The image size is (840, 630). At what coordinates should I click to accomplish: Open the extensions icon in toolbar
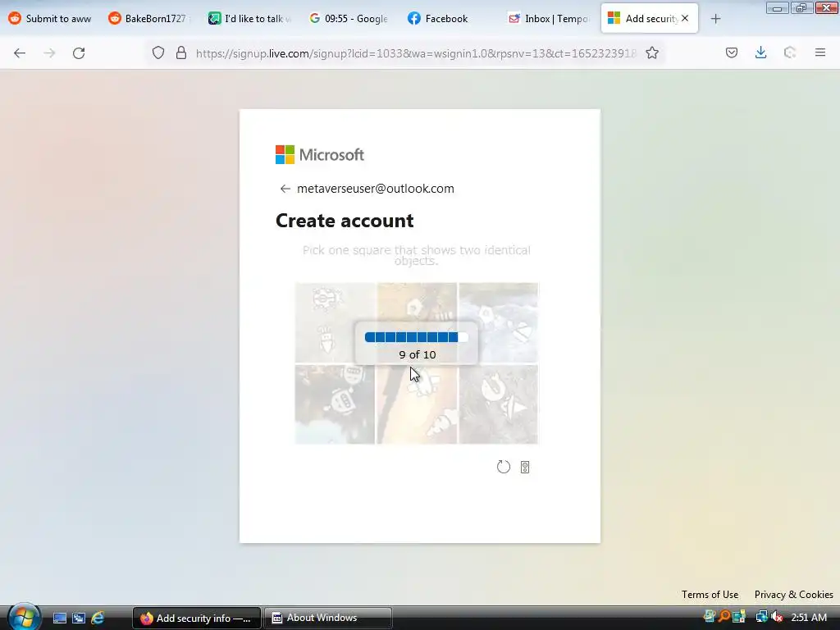[x=790, y=52]
